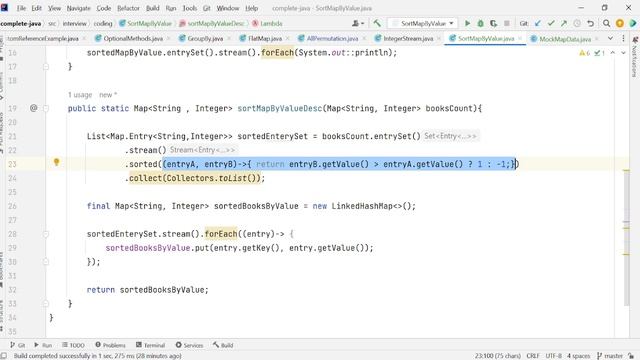Collapse lambda fold marker at line 28

pyautogui.click(x=46, y=234)
